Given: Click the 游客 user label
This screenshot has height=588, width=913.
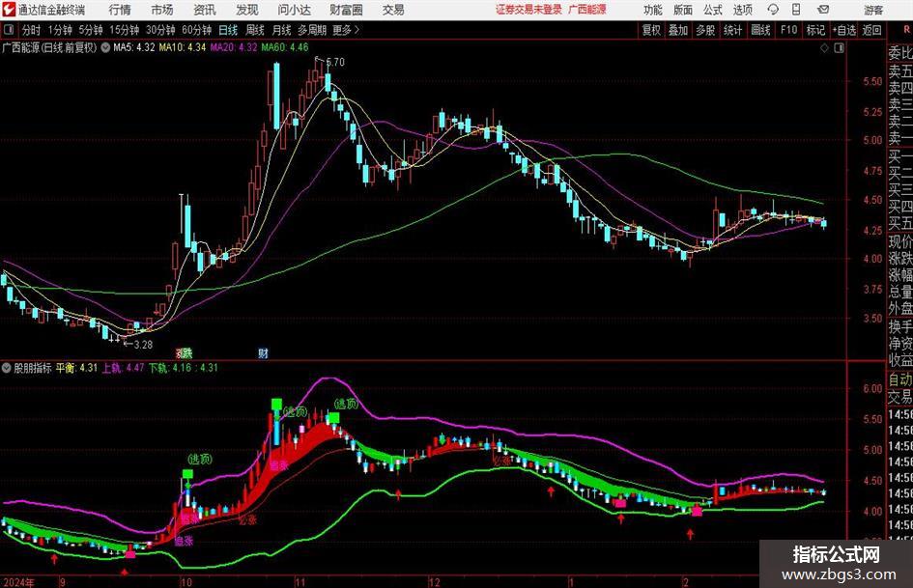Looking at the screenshot, I should (x=872, y=10).
